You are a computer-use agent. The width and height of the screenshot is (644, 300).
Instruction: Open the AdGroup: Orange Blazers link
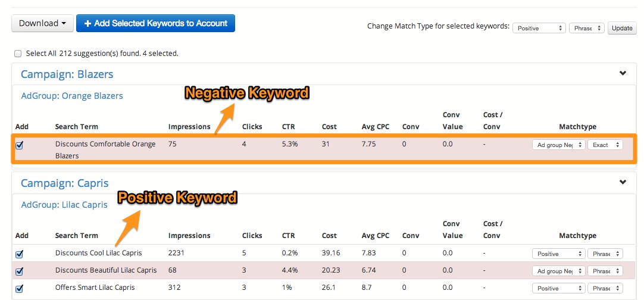[x=71, y=96]
